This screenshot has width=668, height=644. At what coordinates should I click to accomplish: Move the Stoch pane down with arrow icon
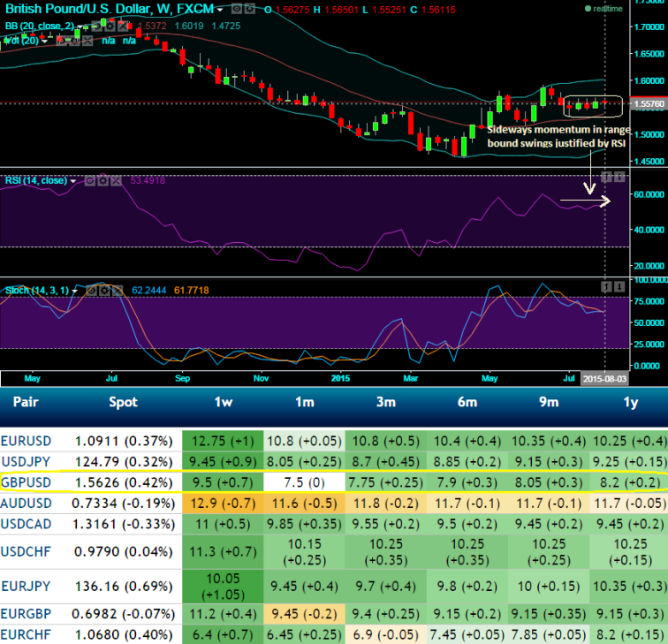coord(619,287)
